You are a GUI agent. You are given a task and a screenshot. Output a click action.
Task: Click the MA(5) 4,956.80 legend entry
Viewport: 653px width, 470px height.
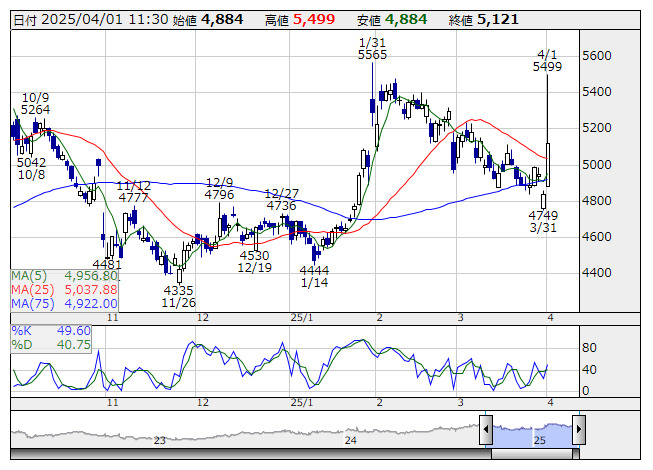coord(65,276)
